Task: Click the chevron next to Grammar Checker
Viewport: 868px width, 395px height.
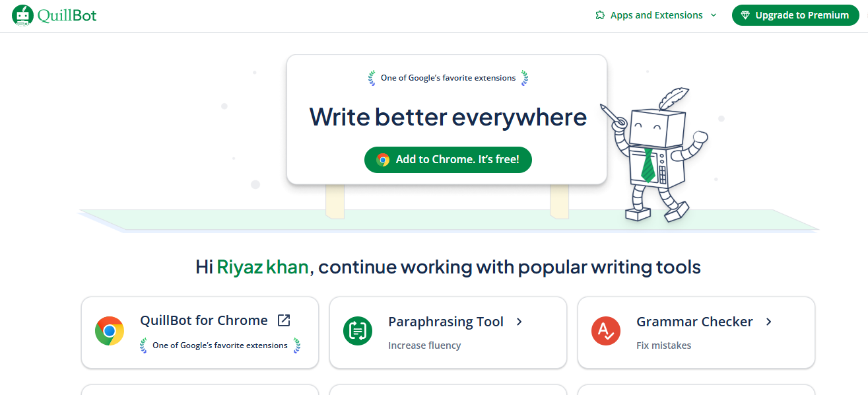Action: (768, 322)
